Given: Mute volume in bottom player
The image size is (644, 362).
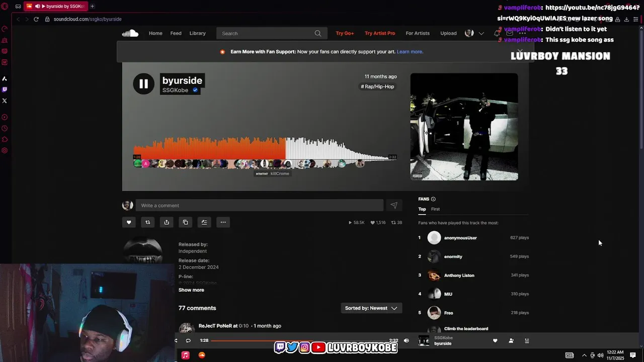Looking at the screenshot, I should (406, 341).
